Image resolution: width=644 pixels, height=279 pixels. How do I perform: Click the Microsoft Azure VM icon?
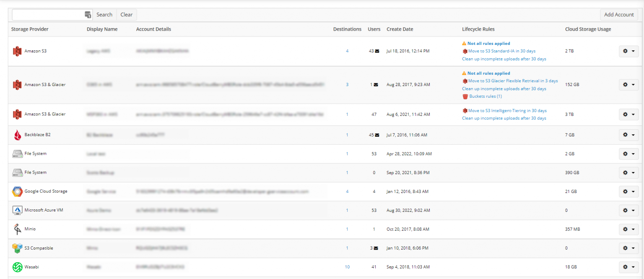17,210
